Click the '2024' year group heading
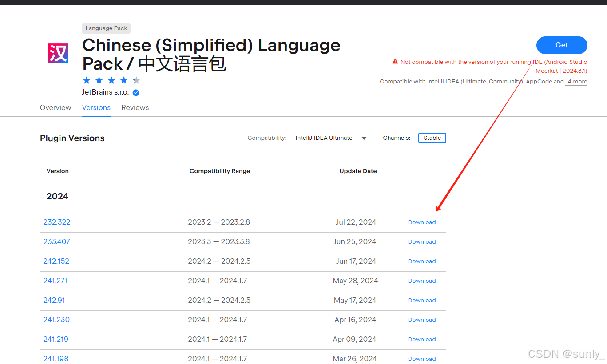The image size is (607, 364). click(57, 196)
